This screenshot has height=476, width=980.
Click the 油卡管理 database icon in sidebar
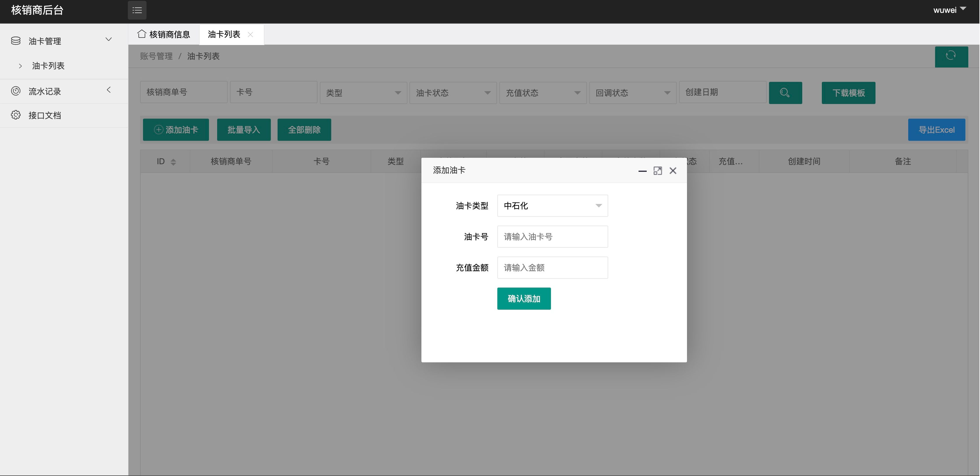click(15, 41)
